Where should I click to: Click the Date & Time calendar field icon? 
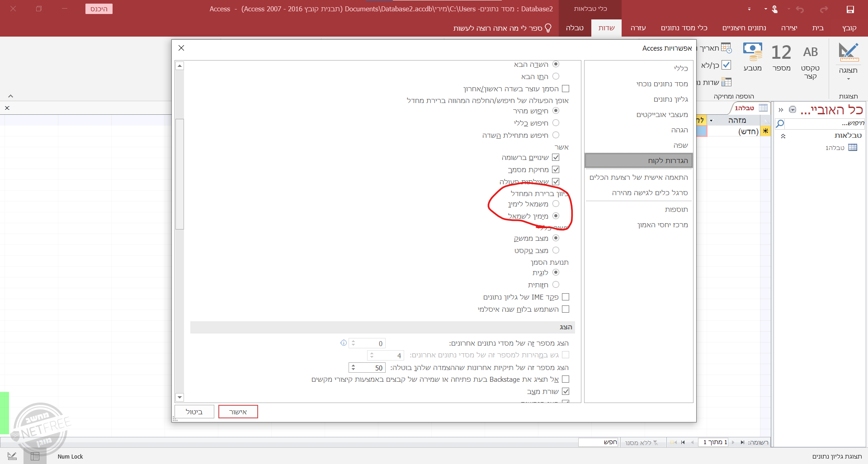[726, 48]
